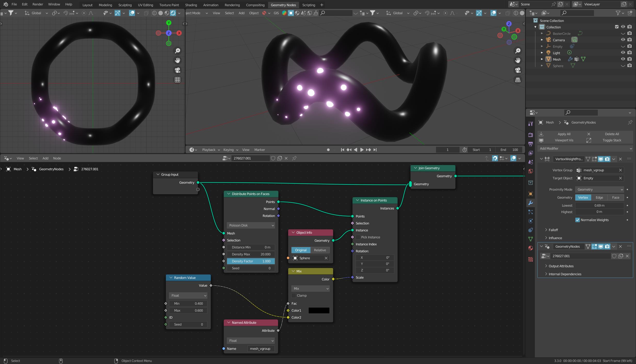Enable Pick Instance checkbox
Viewport: 636px width, 364px height.
coord(358,237)
